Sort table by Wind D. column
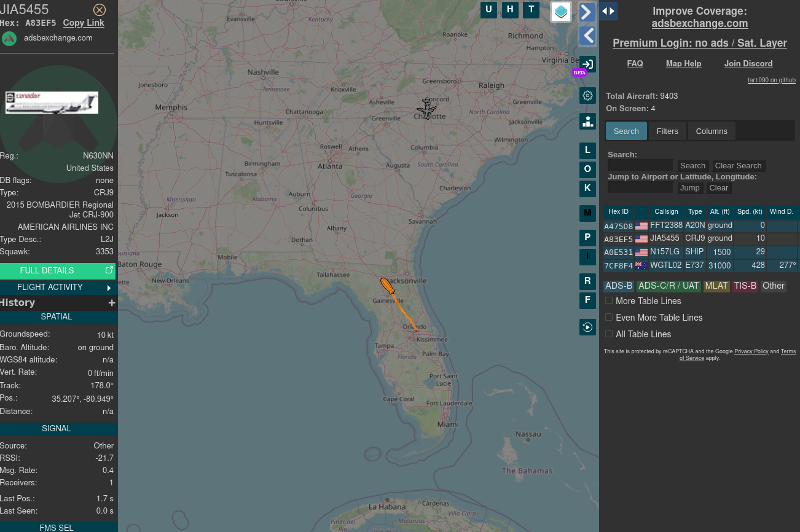This screenshot has width=800, height=532. click(782, 212)
